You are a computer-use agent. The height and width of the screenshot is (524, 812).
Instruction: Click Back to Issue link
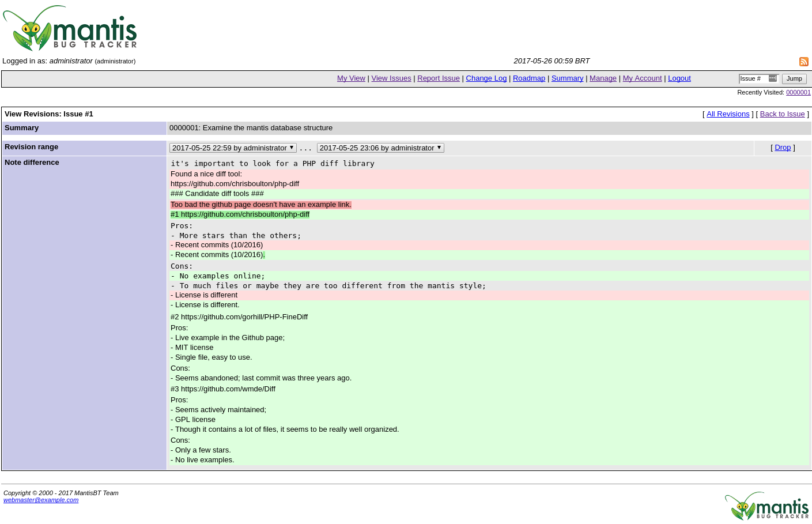coord(782,114)
